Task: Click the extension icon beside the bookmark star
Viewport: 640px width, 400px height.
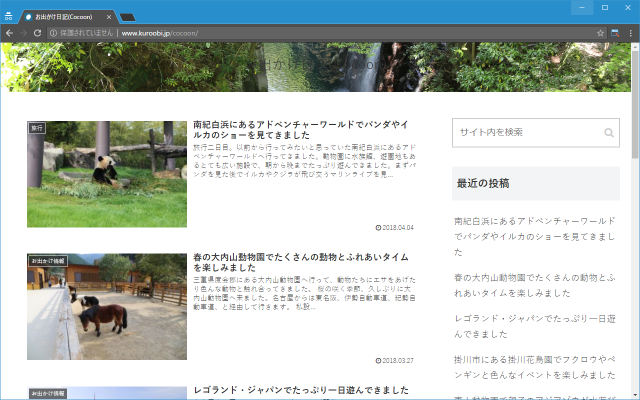Action: click(x=615, y=33)
